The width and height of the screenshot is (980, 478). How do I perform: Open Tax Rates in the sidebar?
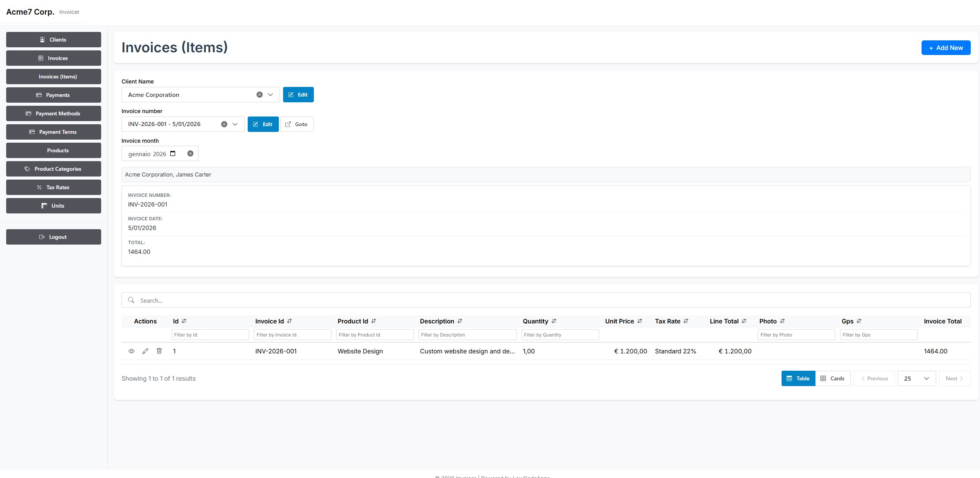[53, 187]
